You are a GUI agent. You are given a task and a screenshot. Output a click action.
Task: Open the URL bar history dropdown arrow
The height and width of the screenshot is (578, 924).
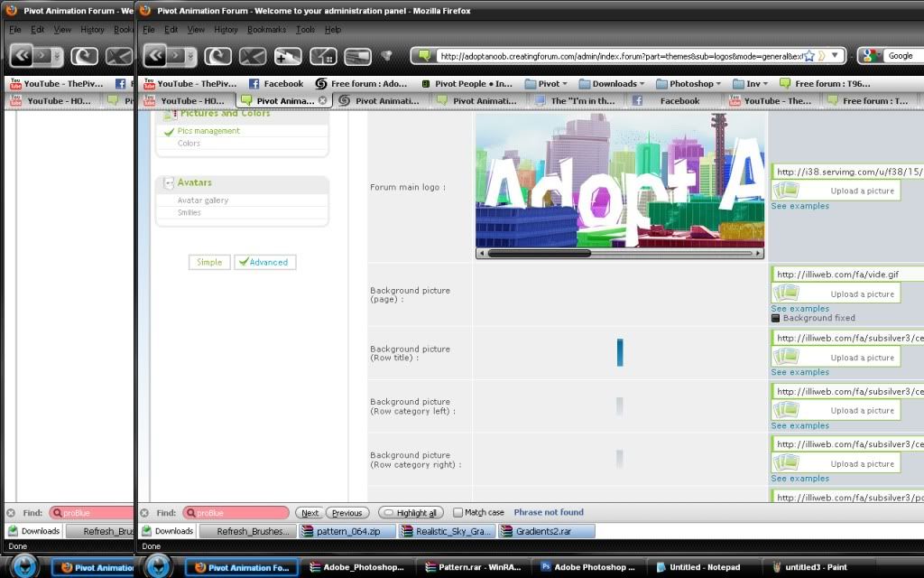[835, 55]
